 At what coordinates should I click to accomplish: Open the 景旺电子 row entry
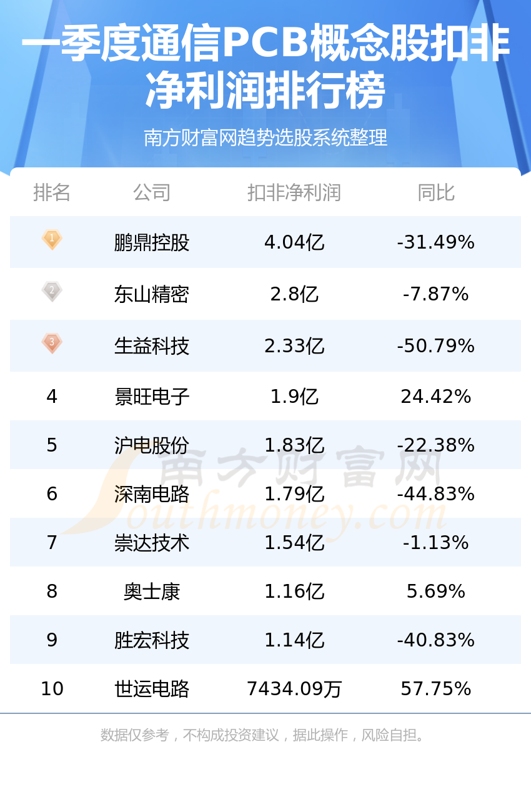coord(152,397)
